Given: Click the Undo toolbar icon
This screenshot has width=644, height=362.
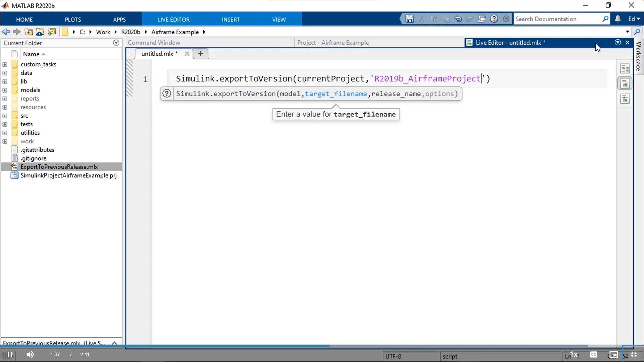Looking at the screenshot, I should tap(459, 19).
